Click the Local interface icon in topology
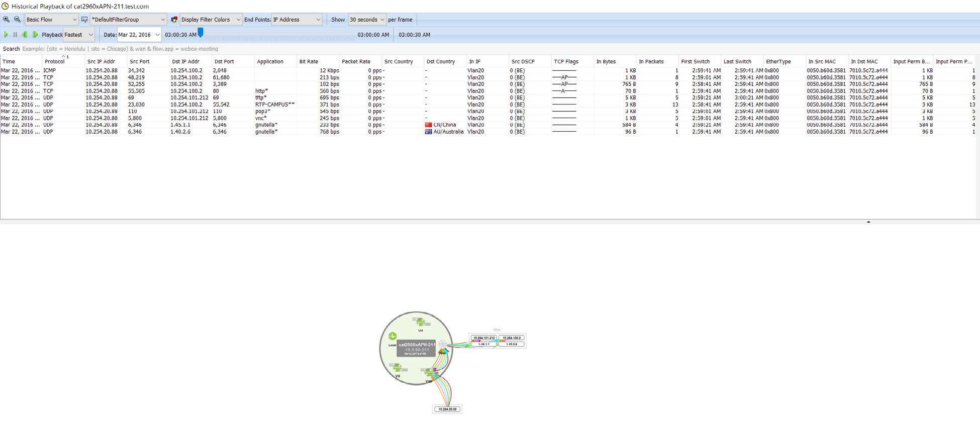980x424 pixels. pyautogui.click(x=393, y=337)
